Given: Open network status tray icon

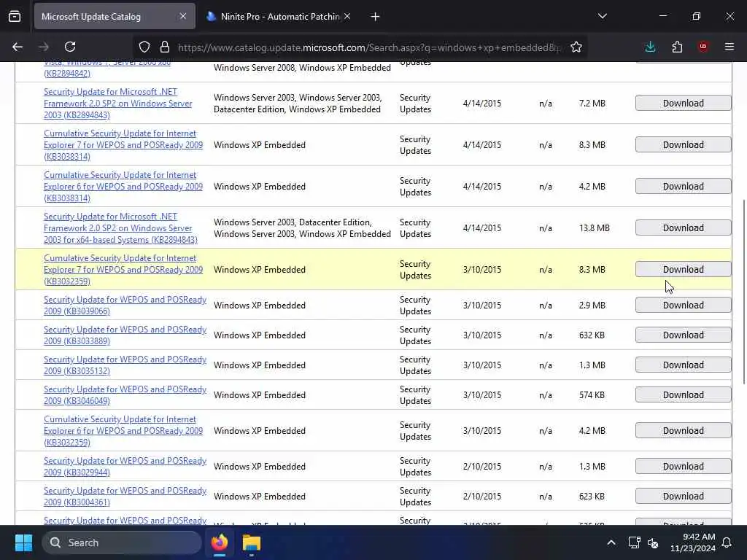Looking at the screenshot, I should (634, 542).
